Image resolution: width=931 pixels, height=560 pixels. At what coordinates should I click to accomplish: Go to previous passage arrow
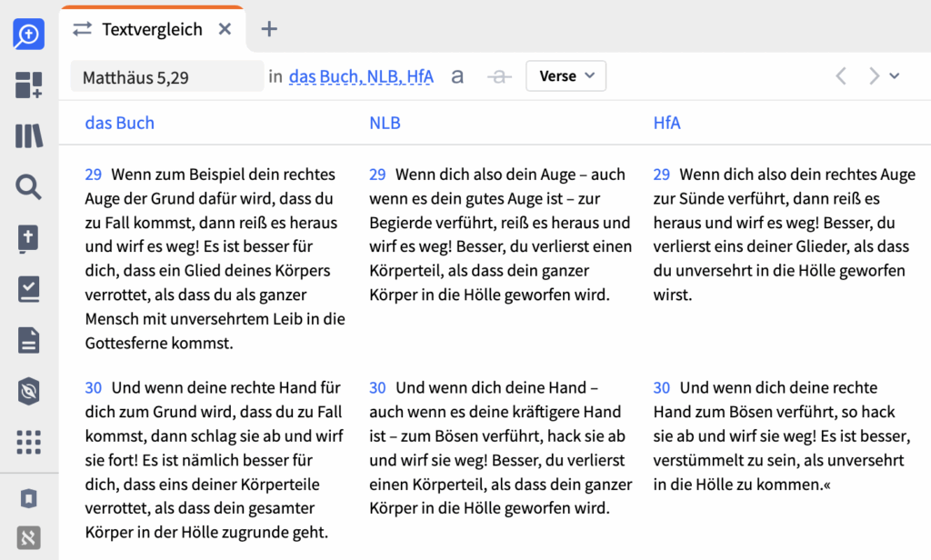click(x=841, y=76)
